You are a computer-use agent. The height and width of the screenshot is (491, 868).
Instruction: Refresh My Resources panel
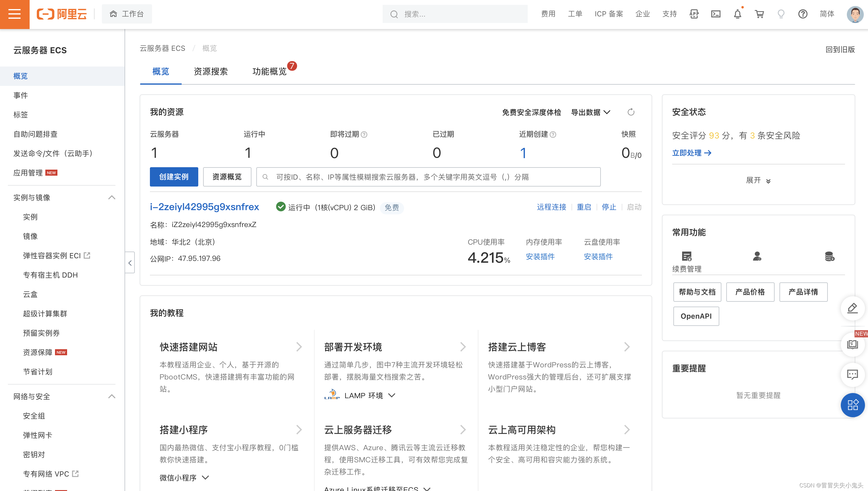tap(631, 112)
